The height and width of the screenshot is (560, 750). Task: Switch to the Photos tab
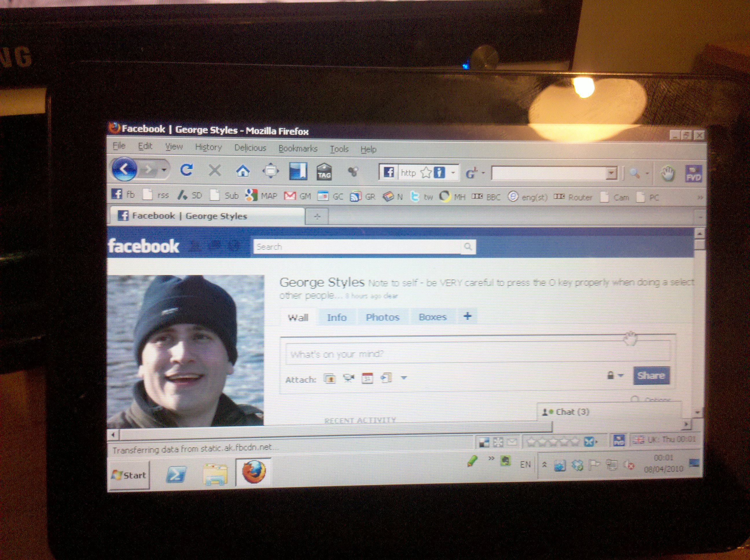point(383,317)
